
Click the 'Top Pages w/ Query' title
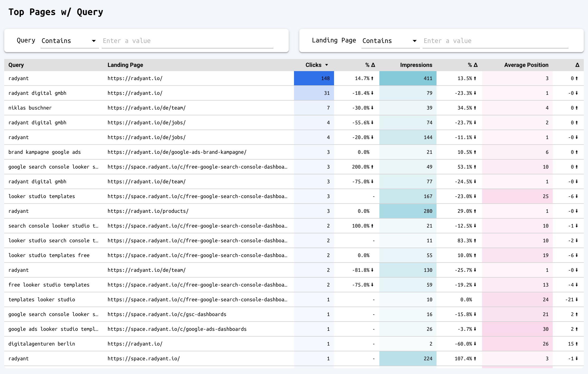(56, 12)
